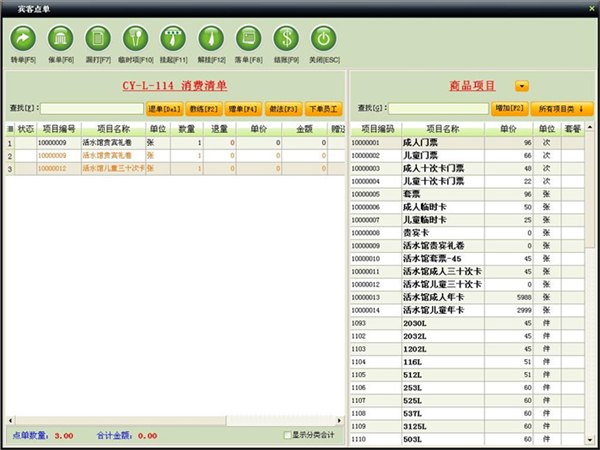Sort order list by 项目编号 column header
Viewport: 600px width, 450px height.
click(59, 129)
